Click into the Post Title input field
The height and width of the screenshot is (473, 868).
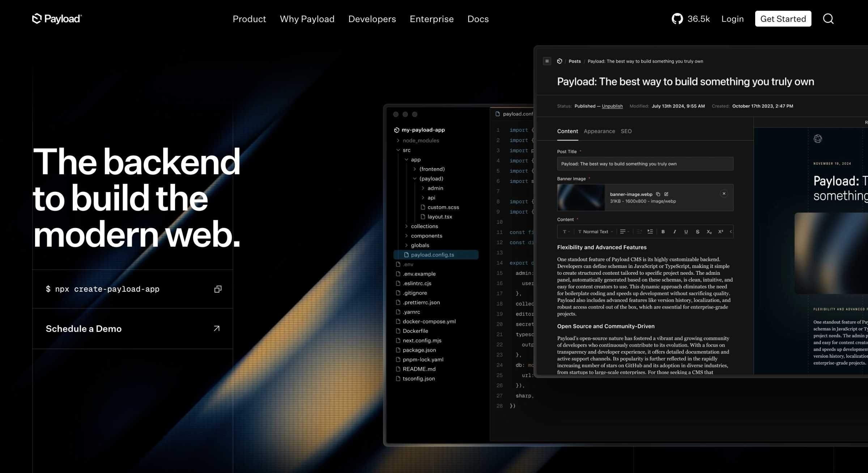pyautogui.click(x=645, y=164)
